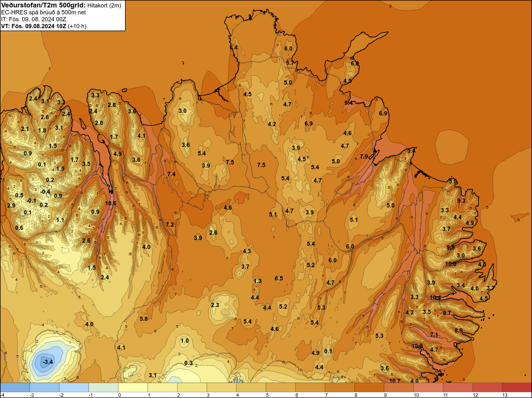Click the '2.9' temperature value
The image size is (532, 398).
[x=11, y=205]
